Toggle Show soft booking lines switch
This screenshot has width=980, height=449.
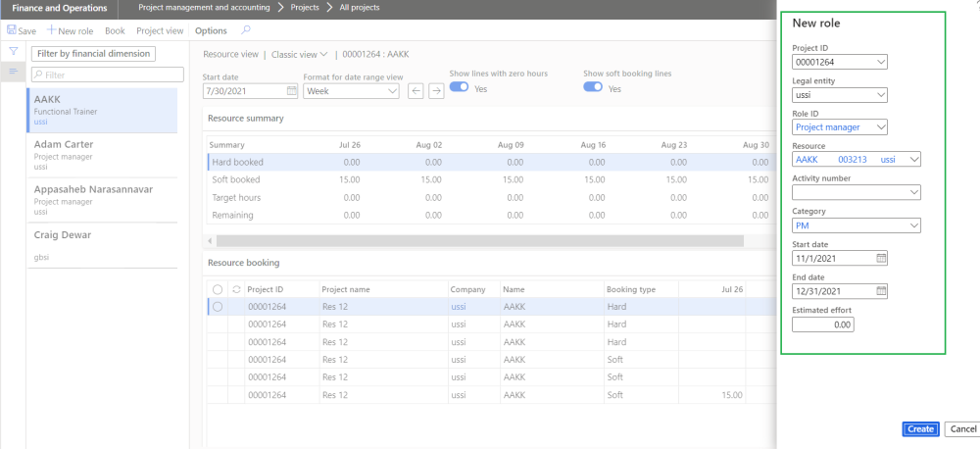[x=593, y=87]
